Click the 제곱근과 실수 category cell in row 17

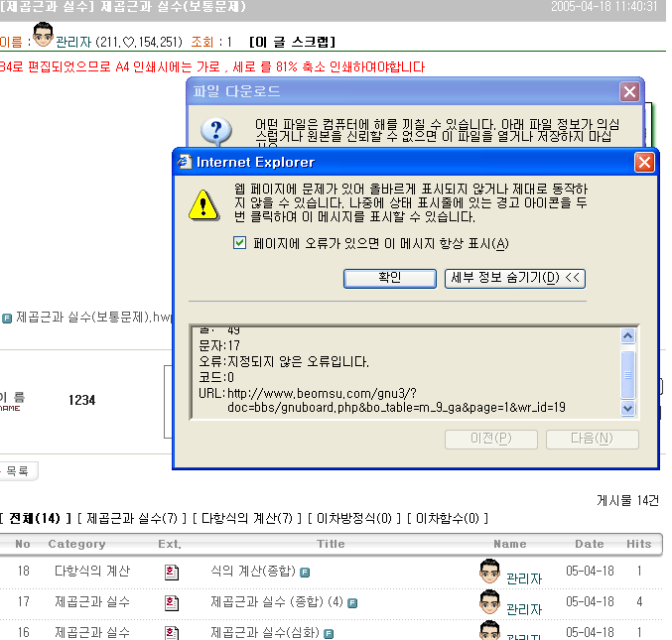click(x=92, y=602)
